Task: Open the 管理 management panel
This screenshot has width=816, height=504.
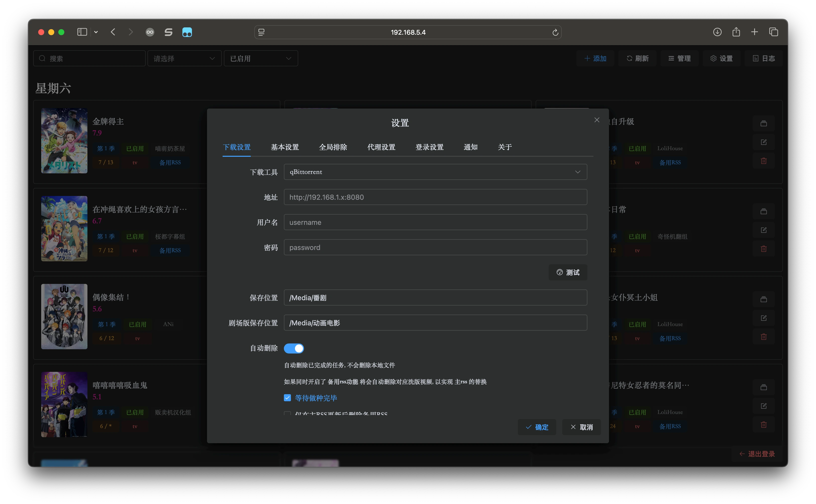Action: (x=679, y=58)
